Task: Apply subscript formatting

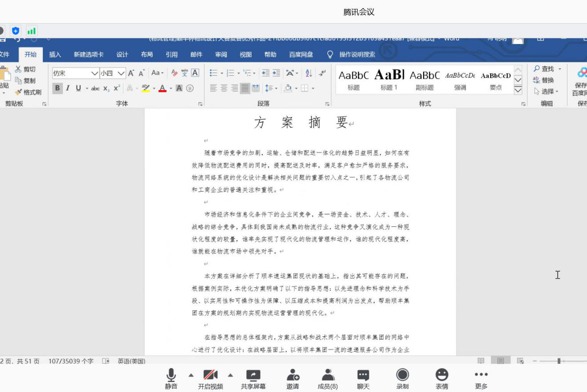Action: pos(106,88)
